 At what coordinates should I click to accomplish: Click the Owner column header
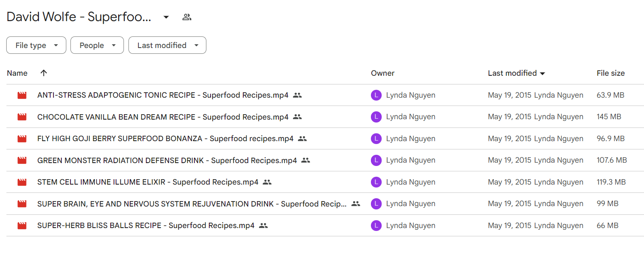(383, 73)
